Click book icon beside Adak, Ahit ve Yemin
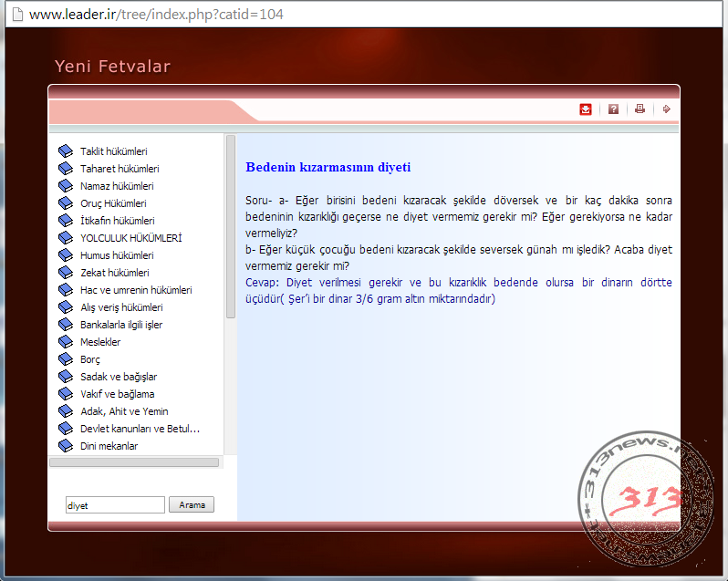Image resolution: width=728 pixels, height=581 pixels. pyautogui.click(x=66, y=410)
